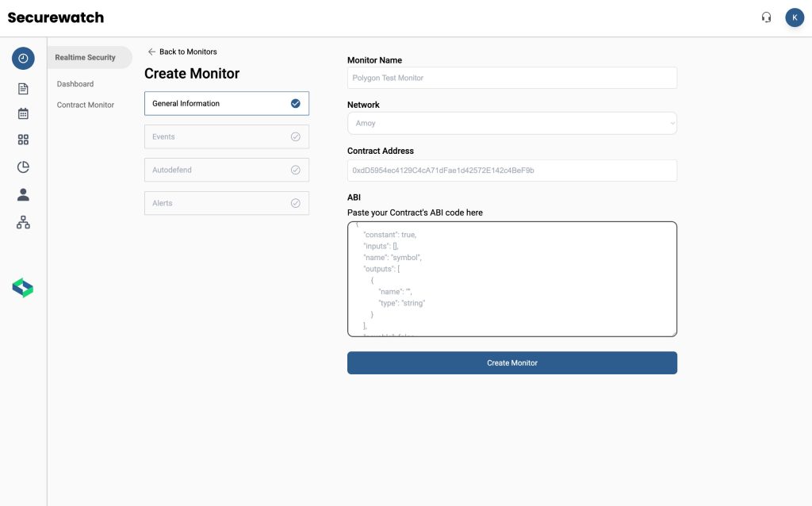
Task: Click the Back to Monitors link
Action: click(x=182, y=52)
